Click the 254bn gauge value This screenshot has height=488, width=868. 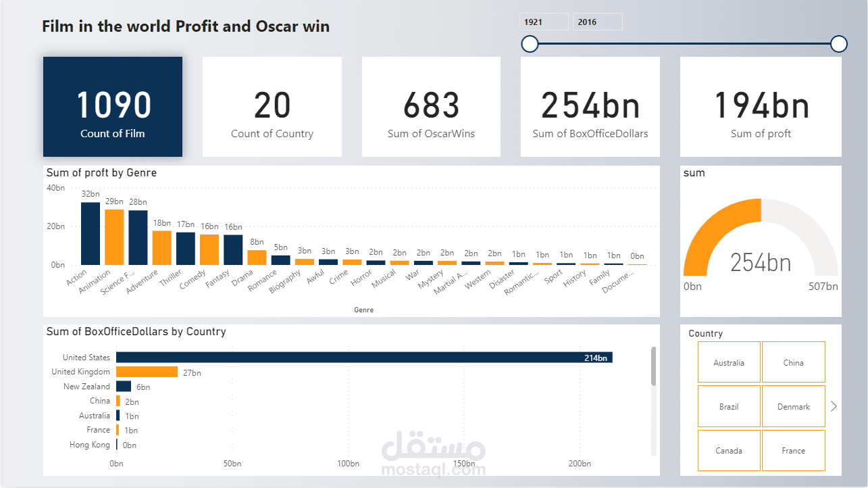(761, 262)
